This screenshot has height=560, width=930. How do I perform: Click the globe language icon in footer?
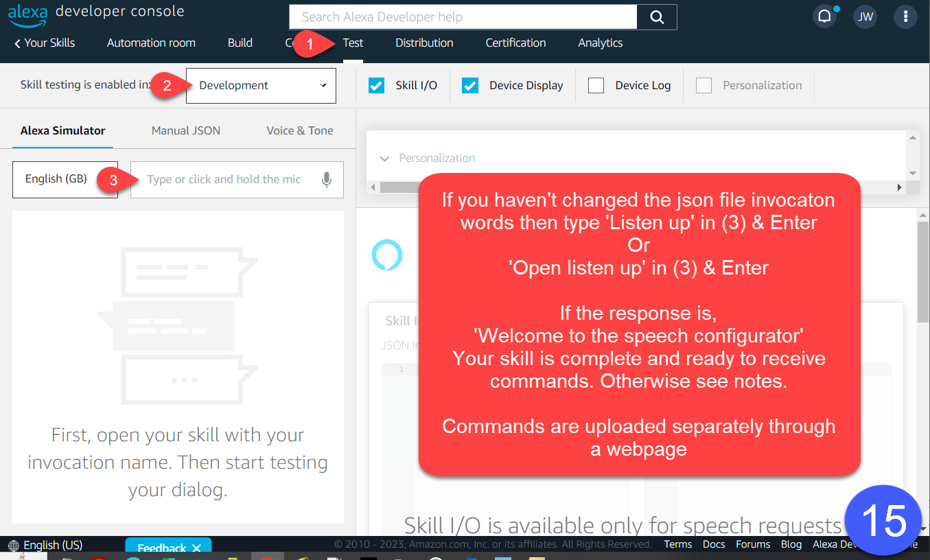14,546
